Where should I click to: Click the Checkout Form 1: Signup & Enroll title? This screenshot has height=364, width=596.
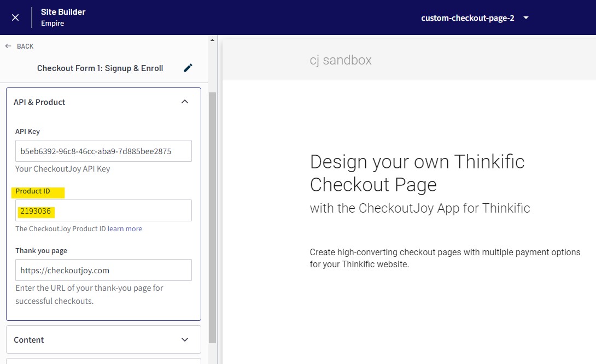[x=100, y=68]
